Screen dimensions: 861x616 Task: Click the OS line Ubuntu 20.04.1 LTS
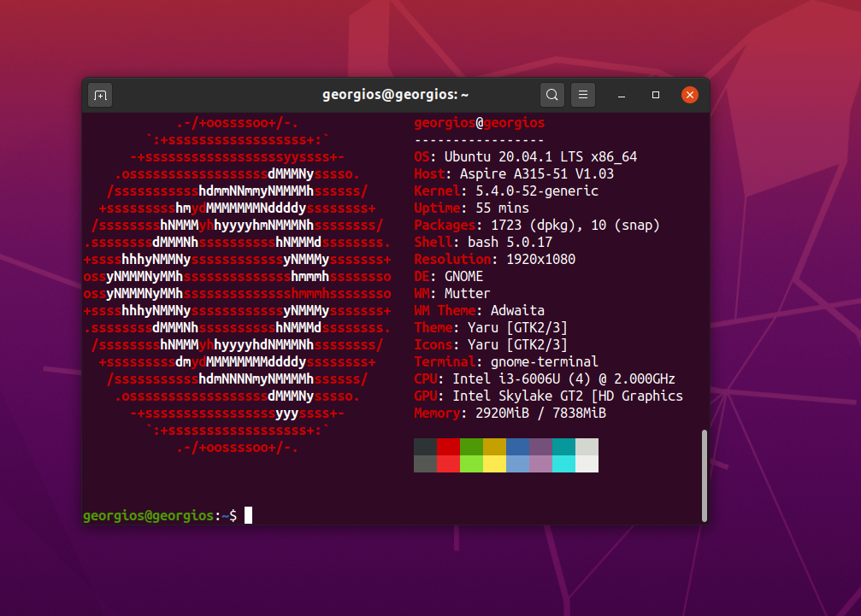[x=526, y=157]
